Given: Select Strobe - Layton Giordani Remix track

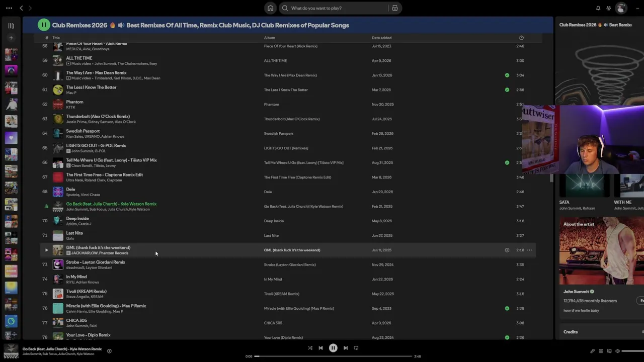Looking at the screenshot, I should pyautogui.click(x=96, y=262).
